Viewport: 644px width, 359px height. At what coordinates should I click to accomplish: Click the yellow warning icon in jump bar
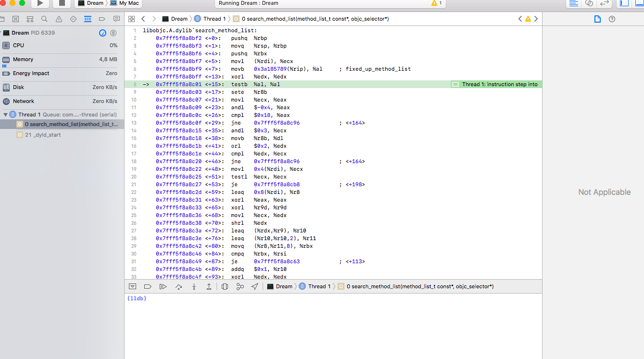click(x=528, y=19)
